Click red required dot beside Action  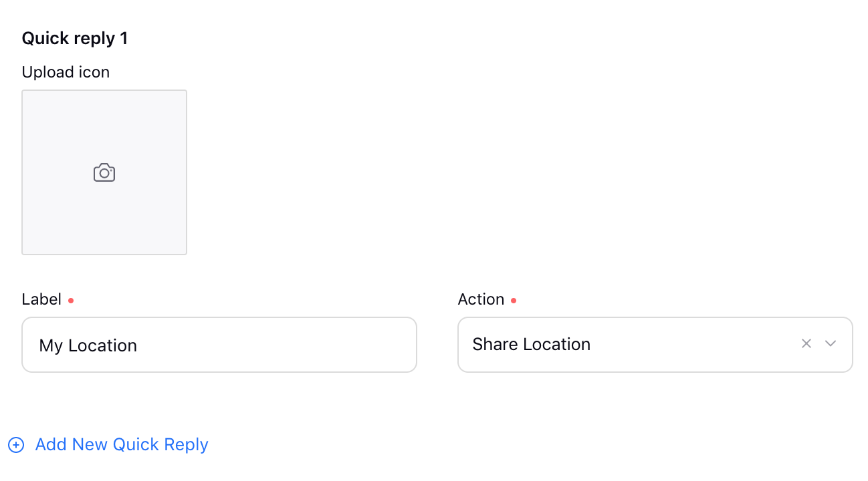[514, 301]
